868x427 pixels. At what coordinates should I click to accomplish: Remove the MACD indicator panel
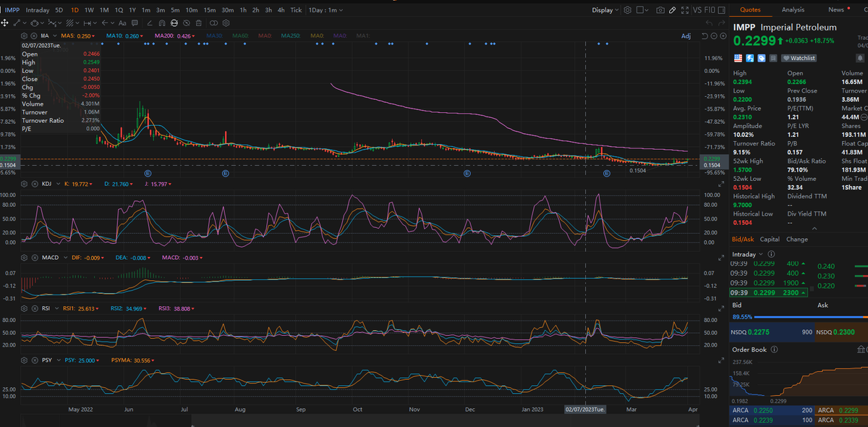coord(33,258)
